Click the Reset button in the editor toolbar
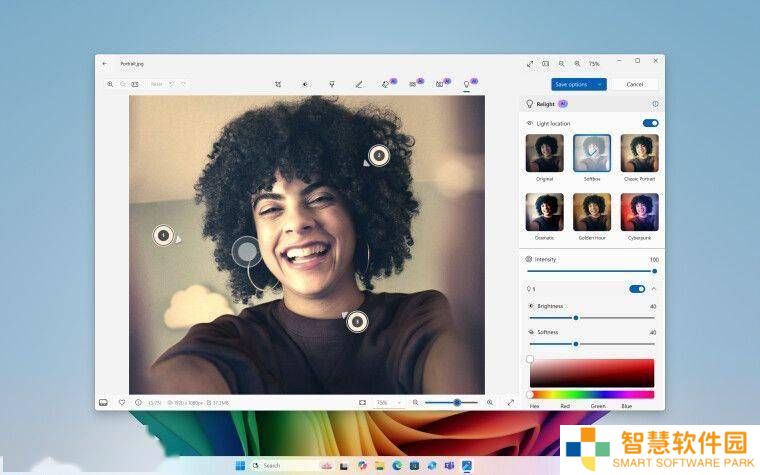Viewport: 760px width, 475px height. pos(157,84)
